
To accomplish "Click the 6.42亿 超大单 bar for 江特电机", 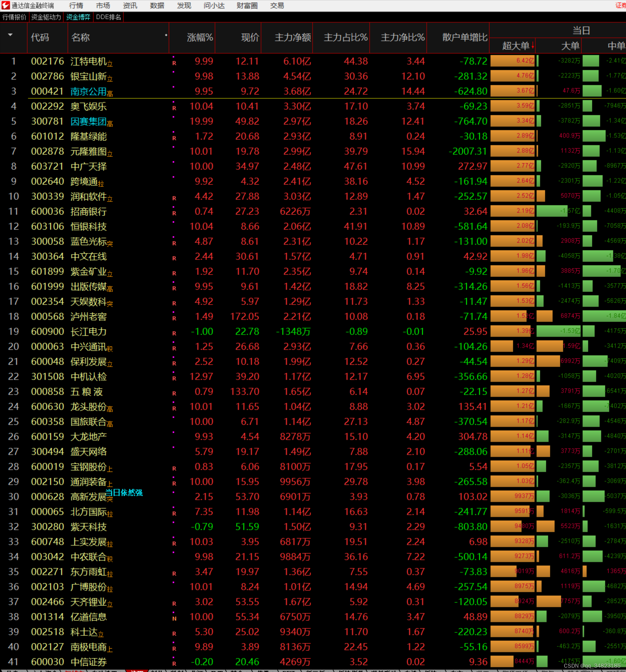I will (x=513, y=61).
